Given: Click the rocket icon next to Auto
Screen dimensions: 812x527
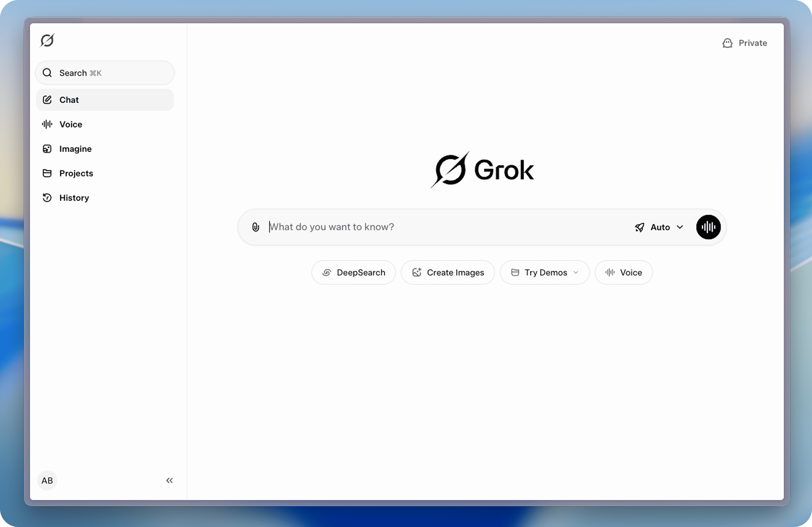Looking at the screenshot, I should pos(639,227).
